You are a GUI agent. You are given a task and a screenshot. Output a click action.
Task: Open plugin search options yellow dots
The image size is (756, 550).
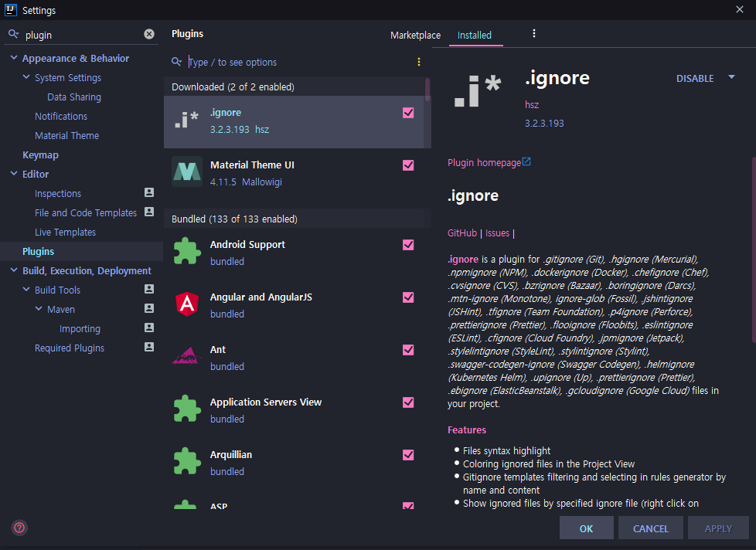[418, 62]
